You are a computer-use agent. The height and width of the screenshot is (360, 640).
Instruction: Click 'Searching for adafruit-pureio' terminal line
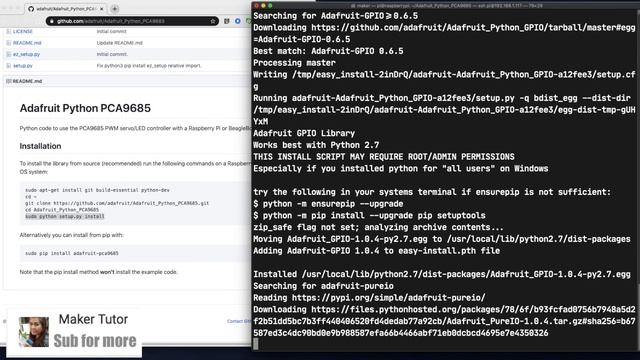pyautogui.click(x=323, y=287)
